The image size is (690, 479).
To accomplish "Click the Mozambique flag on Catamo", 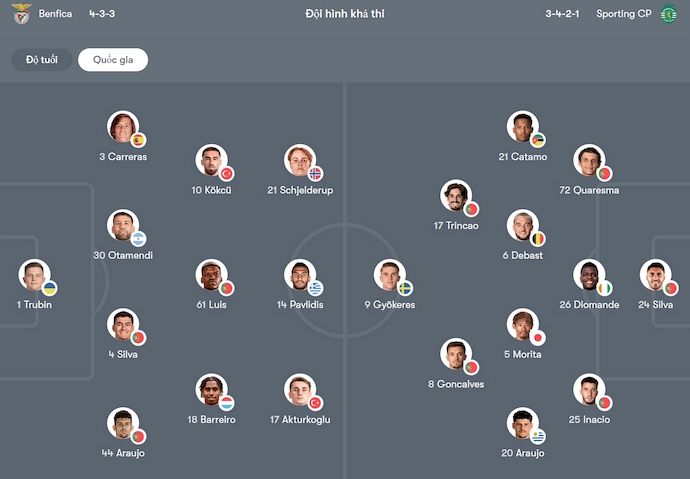I will point(537,140).
